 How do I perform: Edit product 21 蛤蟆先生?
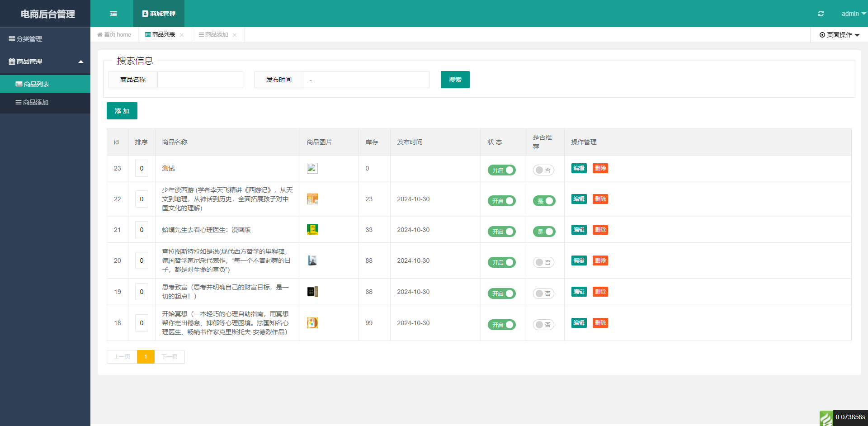[x=579, y=230]
